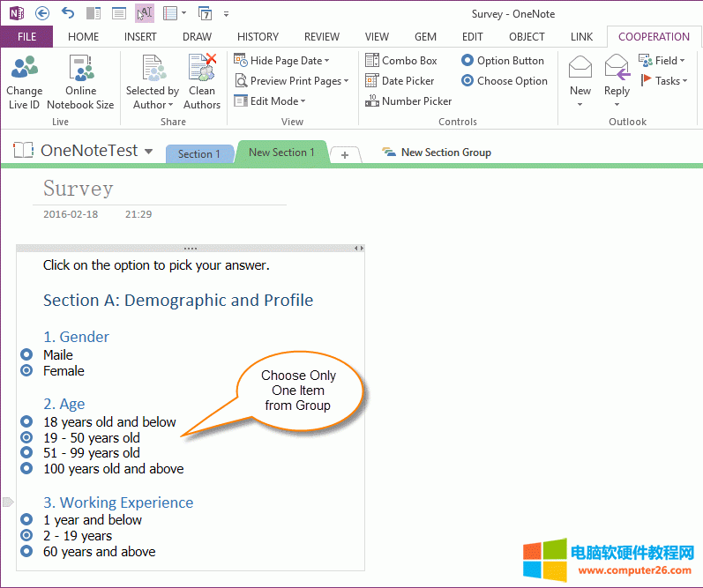Select the Female radio option
Viewport: 703px width, 588px height.
pyautogui.click(x=26, y=371)
